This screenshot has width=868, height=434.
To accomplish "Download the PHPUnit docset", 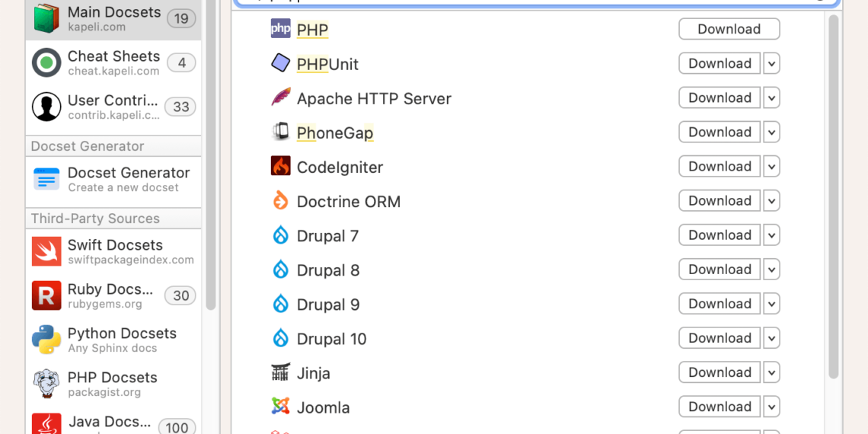I will (720, 63).
